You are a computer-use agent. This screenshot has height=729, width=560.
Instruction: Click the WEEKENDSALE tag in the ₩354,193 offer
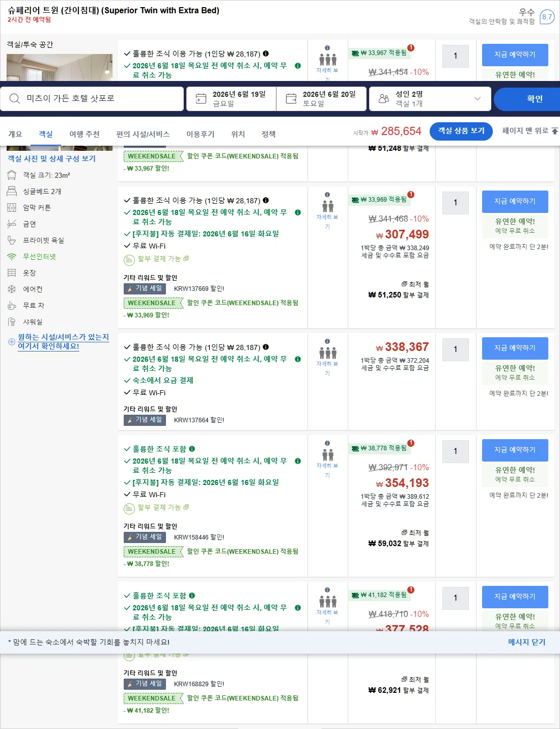click(153, 552)
